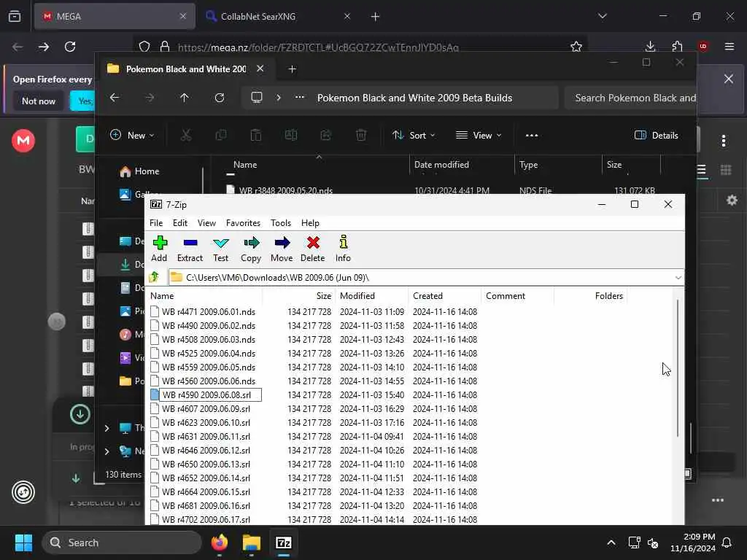Open the Windows Start menu
The width and height of the screenshot is (747, 560).
23,542
